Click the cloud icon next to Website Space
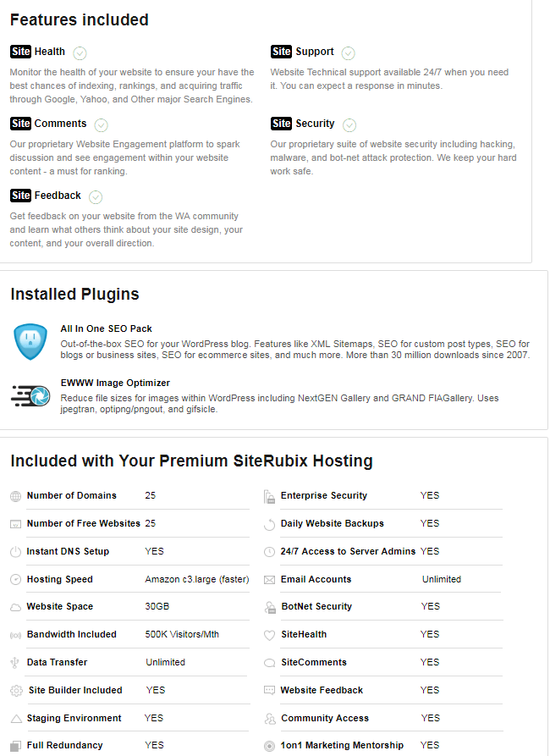Image resolution: width=550 pixels, height=756 pixels. (16, 607)
